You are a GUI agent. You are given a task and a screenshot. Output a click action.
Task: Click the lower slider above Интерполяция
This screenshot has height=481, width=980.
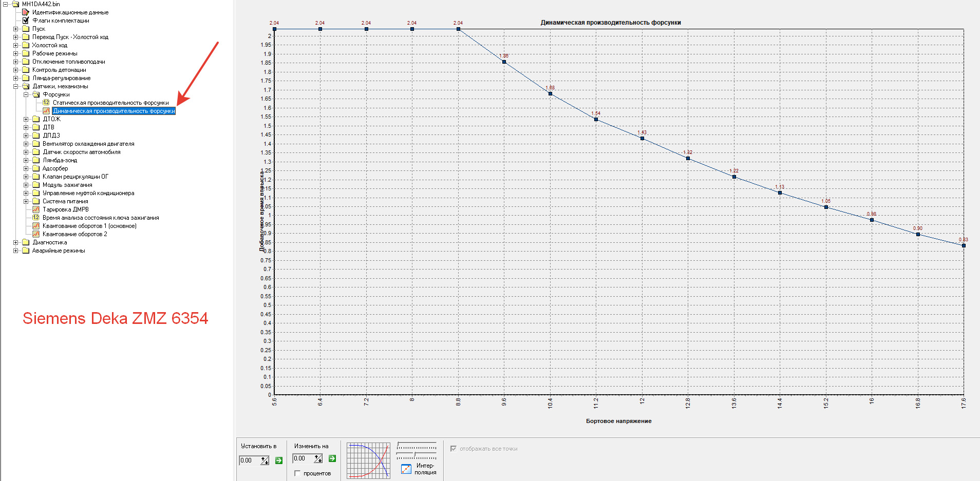(x=417, y=455)
